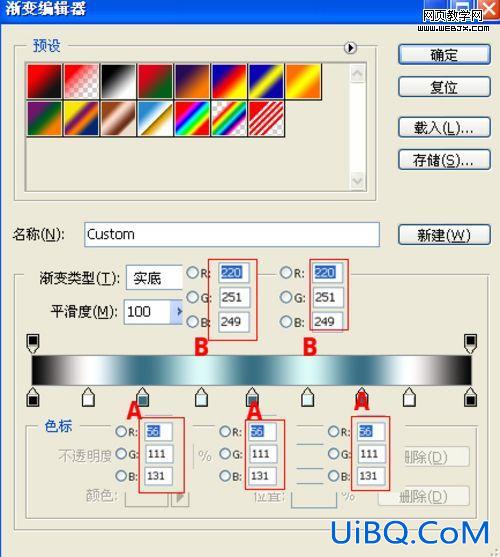Click the 名称 field containing Custom
The width and height of the screenshot is (500, 557).
coord(232,234)
